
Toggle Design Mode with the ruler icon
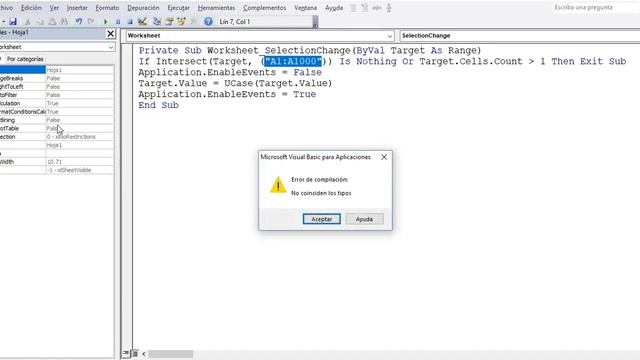[x=142, y=22]
